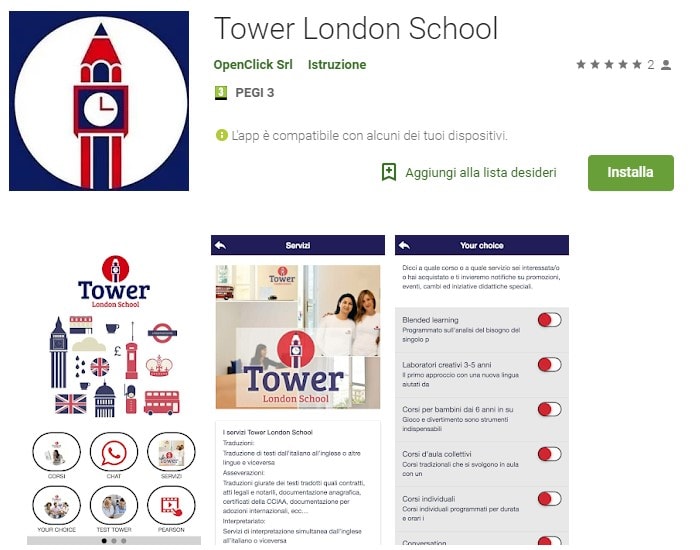
Task: Toggle the Corsi individuali switch
Action: tap(549, 499)
